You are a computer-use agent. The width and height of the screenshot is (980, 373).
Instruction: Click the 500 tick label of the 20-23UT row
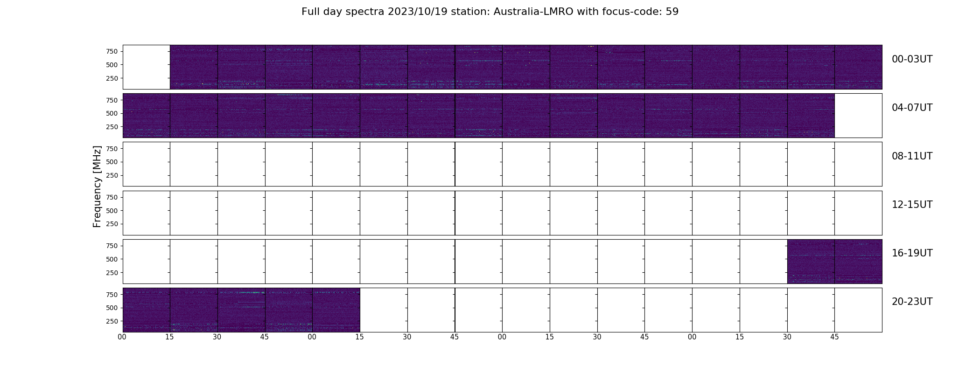click(x=112, y=308)
